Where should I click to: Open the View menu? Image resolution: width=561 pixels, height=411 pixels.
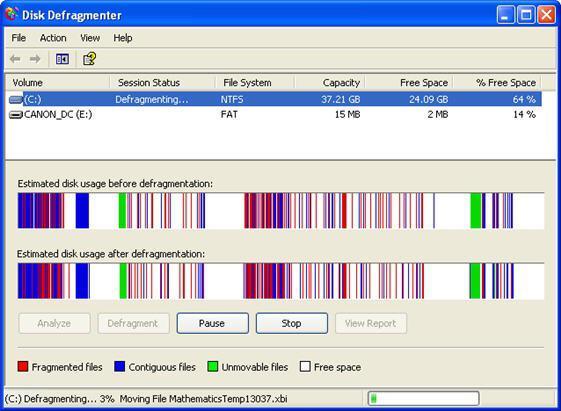[90, 38]
